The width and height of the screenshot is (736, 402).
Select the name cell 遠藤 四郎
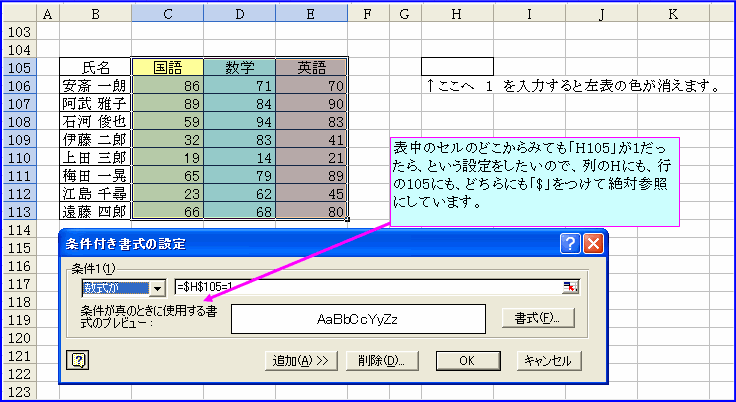(x=95, y=211)
